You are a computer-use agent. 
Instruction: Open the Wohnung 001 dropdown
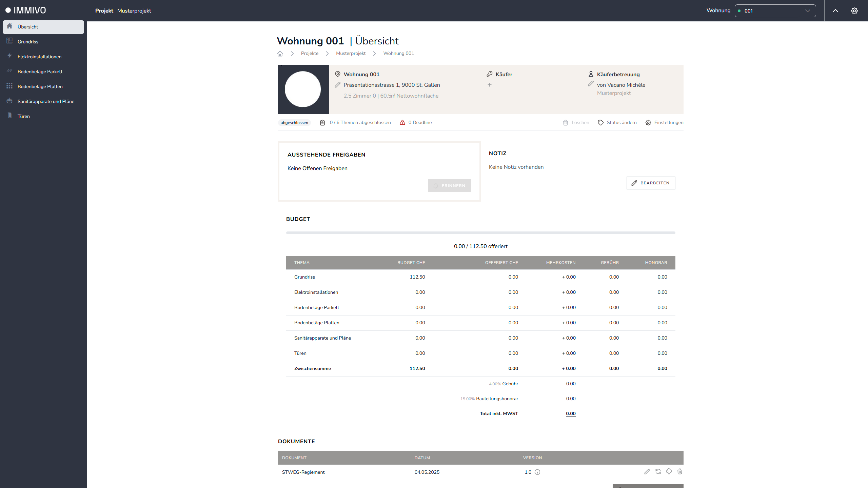(775, 11)
